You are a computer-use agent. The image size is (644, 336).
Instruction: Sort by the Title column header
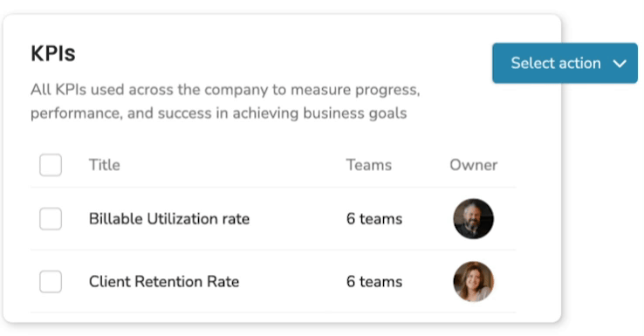(105, 165)
